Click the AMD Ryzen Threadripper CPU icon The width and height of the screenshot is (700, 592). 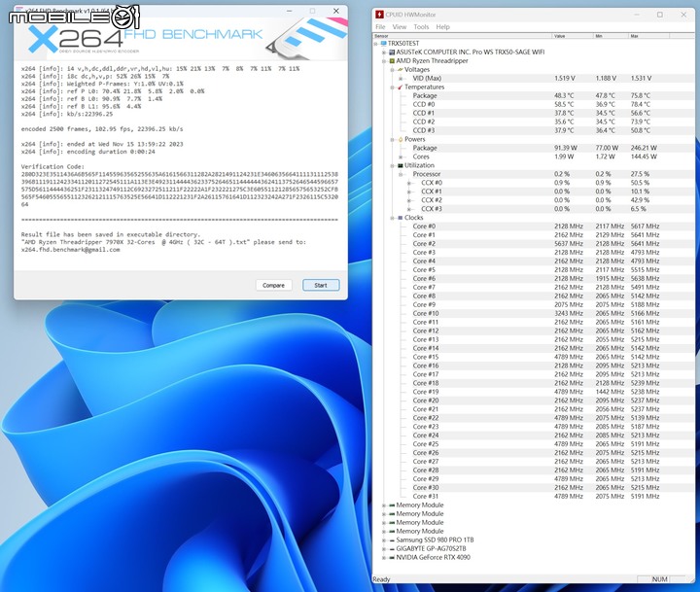(x=392, y=60)
